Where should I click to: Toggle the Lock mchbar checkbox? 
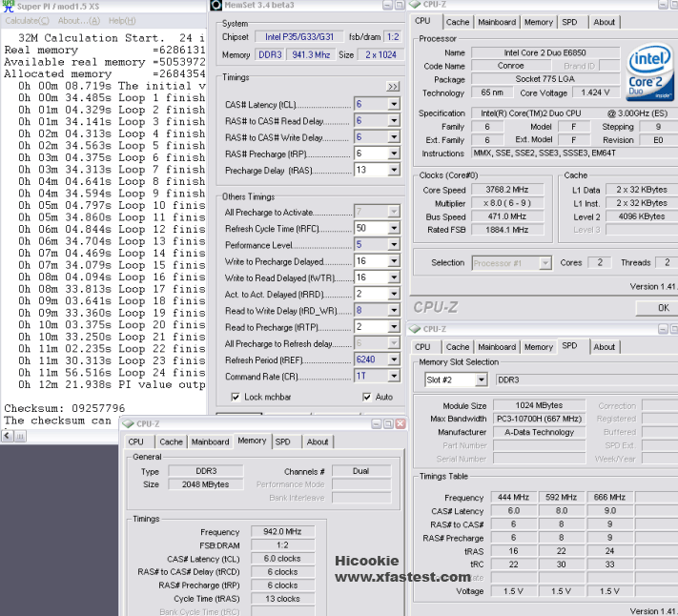click(x=236, y=397)
